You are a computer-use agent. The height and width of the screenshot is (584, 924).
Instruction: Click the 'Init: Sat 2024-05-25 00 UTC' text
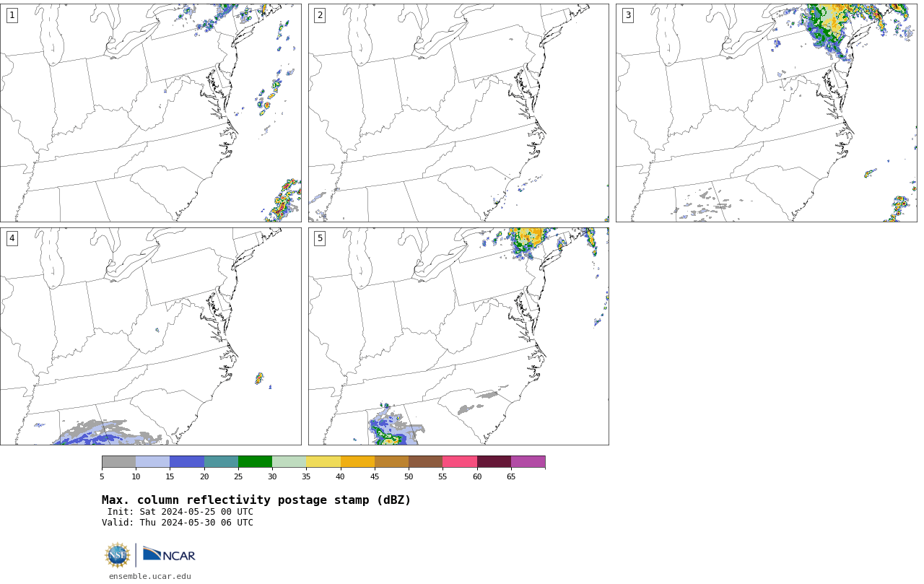(180, 512)
